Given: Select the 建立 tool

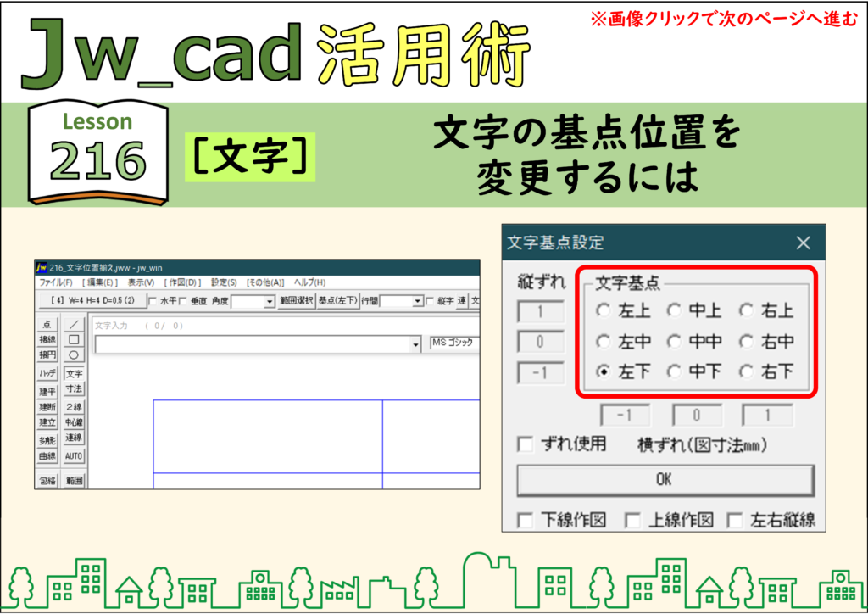Looking at the screenshot, I should (x=47, y=422).
